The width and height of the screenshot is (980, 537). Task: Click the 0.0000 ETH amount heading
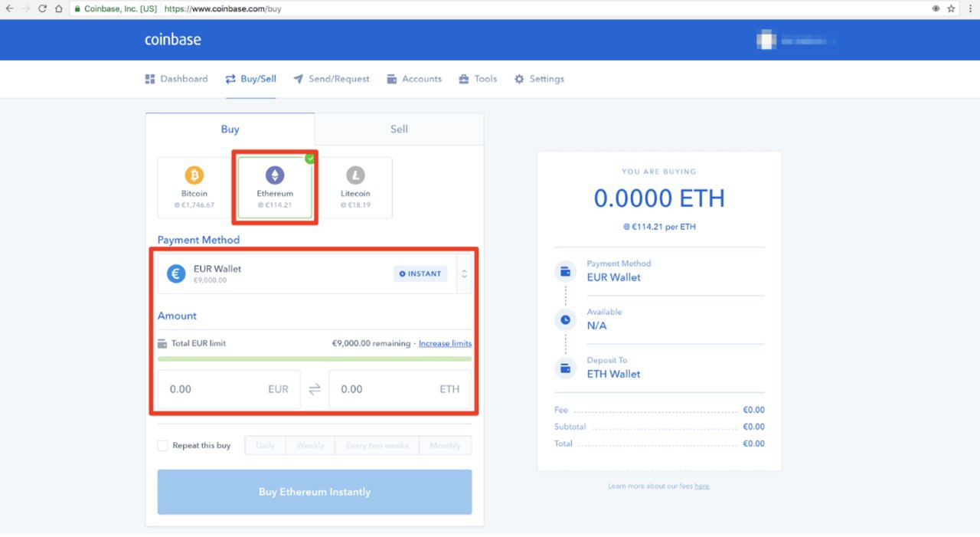(659, 198)
